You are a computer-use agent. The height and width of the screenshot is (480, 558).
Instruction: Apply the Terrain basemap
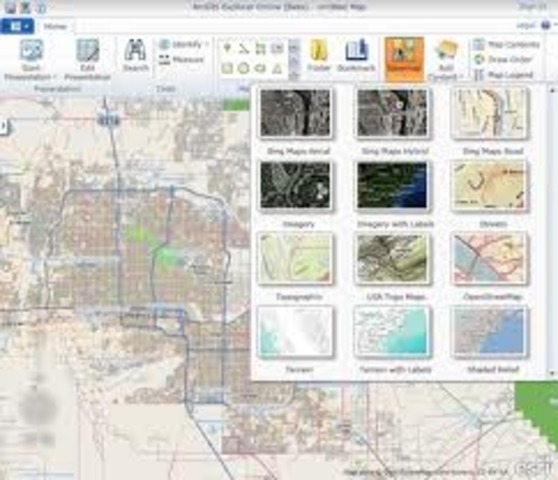pyautogui.click(x=295, y=331)
